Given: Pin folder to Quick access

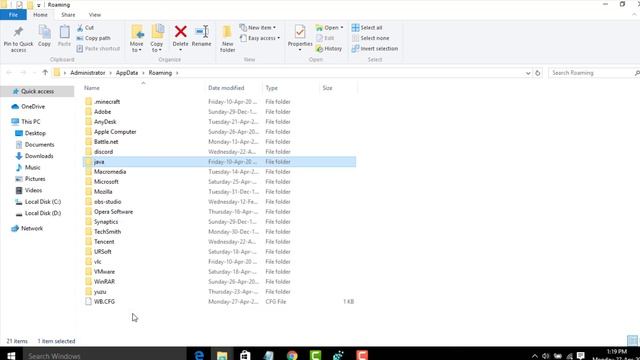Looking at the screenshot, I should tap(18, 39).
